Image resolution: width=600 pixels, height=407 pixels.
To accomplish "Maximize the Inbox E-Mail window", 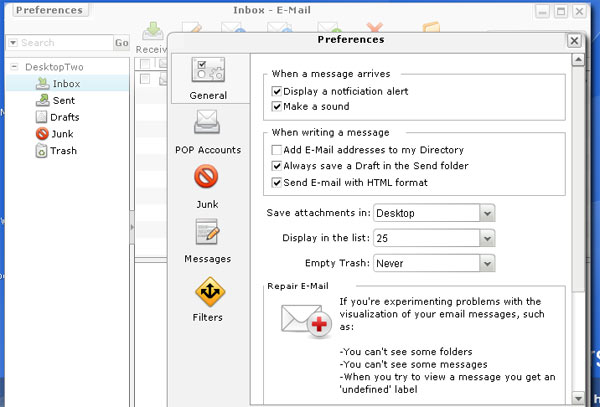I will point(561,11).
